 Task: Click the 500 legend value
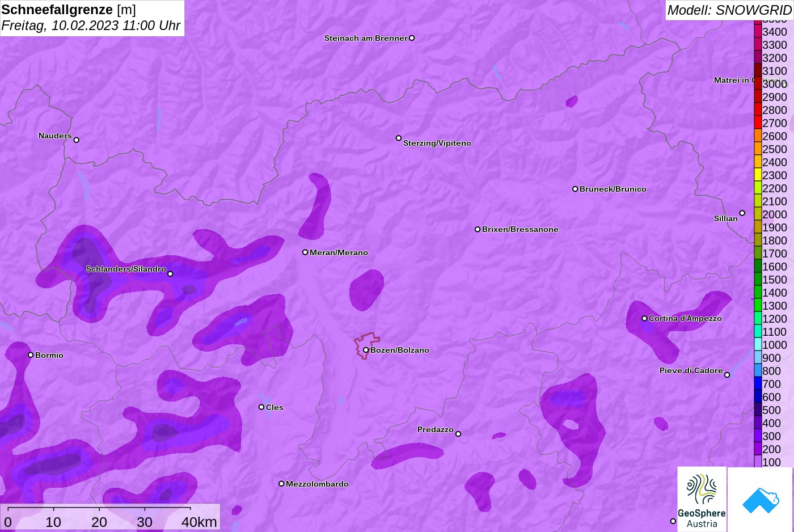click(x=771, y=410)
